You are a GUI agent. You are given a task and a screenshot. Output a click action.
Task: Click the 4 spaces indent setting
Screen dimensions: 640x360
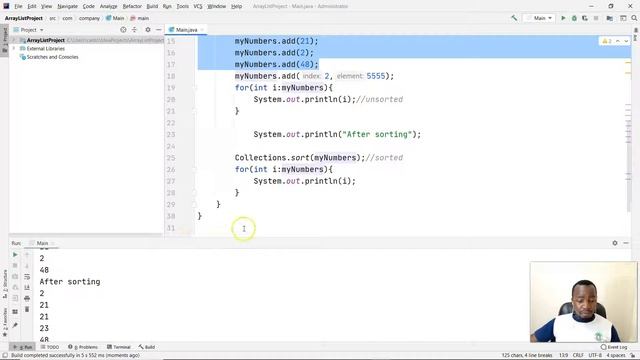[616, 356]
